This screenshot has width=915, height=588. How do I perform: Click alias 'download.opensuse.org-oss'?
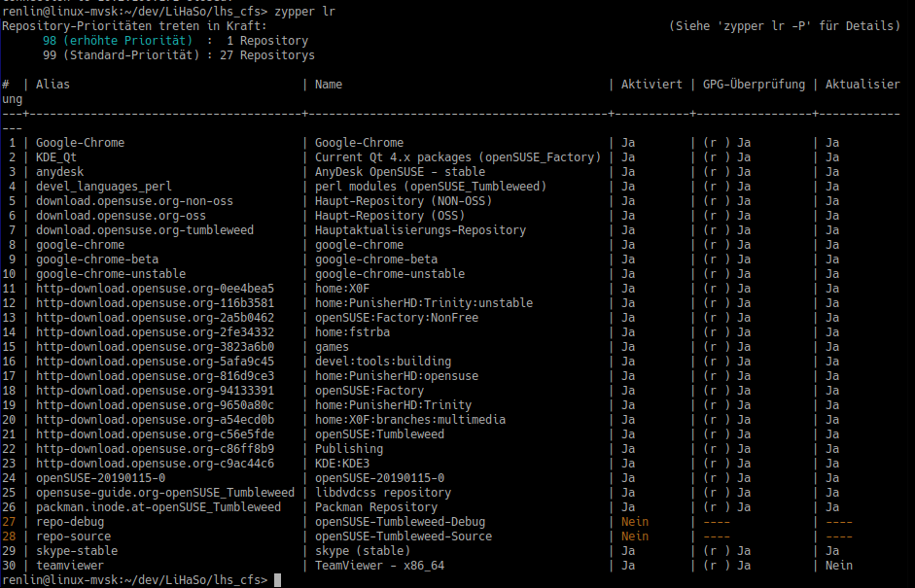point(121,215)
